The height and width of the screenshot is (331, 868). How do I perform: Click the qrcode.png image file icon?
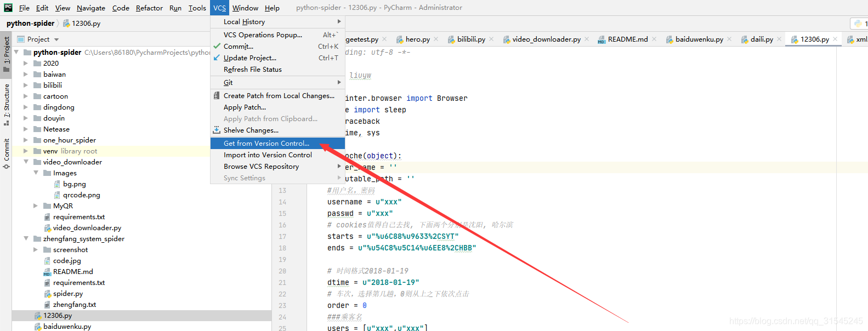tap(57, 195)
